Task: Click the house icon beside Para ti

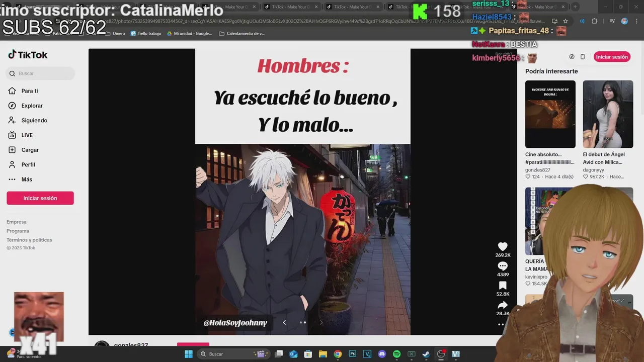Action: point(12,91)
